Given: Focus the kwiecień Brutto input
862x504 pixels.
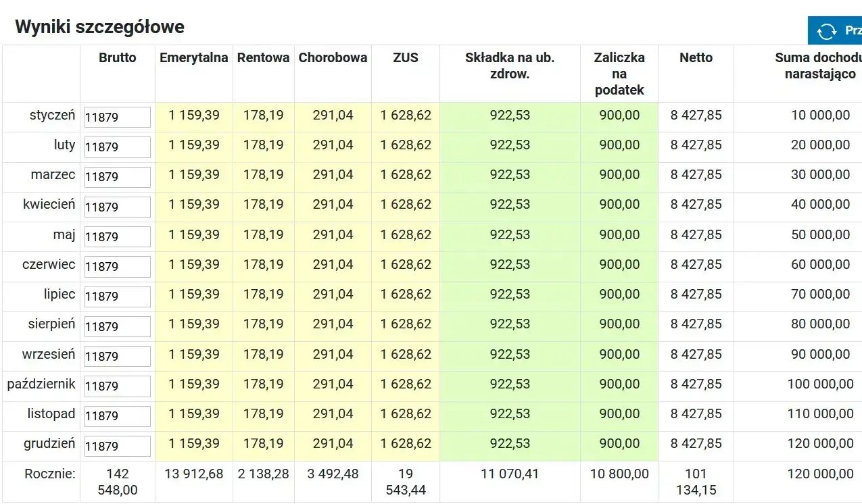Looking at the screenshot, I should (x=116, y=207).
